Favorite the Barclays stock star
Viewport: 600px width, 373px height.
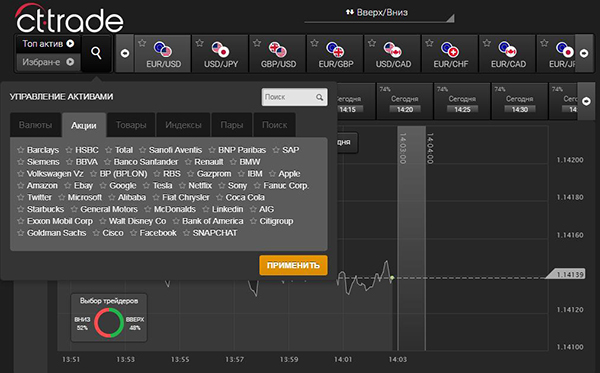pos(21,150)
